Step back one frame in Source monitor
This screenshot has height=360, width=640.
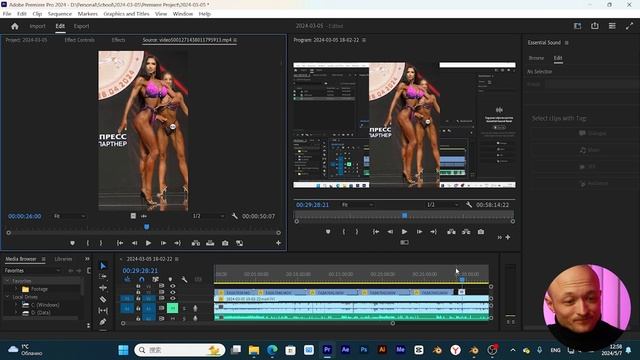coord(134,243)
